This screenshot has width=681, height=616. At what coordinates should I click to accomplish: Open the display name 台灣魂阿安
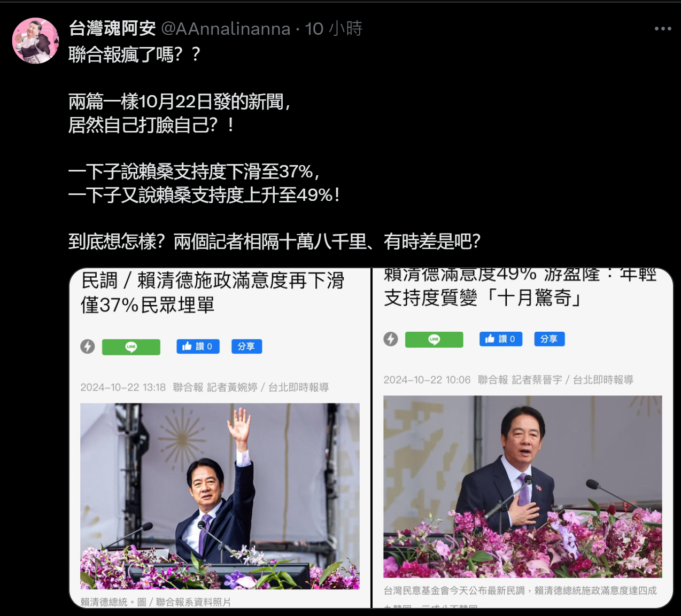112,28
